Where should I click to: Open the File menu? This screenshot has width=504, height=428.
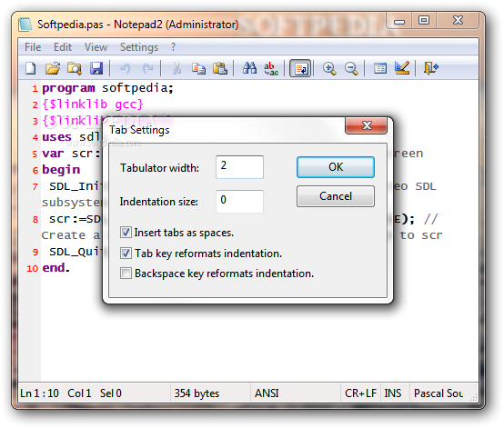click(33, 47)
